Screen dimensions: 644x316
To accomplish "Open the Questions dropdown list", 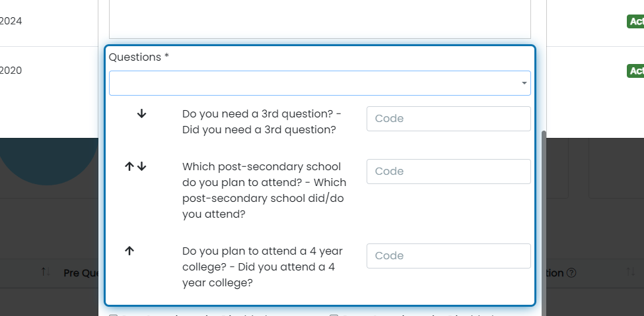I will (x=320, y=83).
